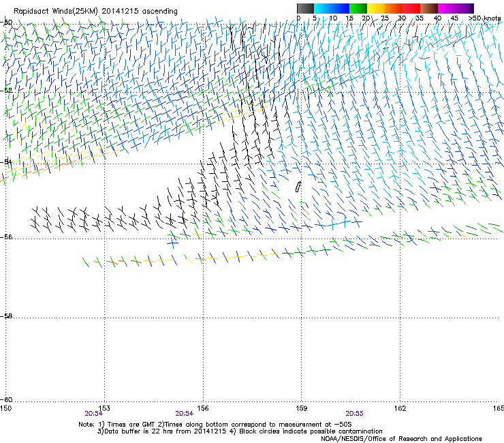Click the small island outline near 159, -54.5
504x443 pixels.
click(298, 187)
